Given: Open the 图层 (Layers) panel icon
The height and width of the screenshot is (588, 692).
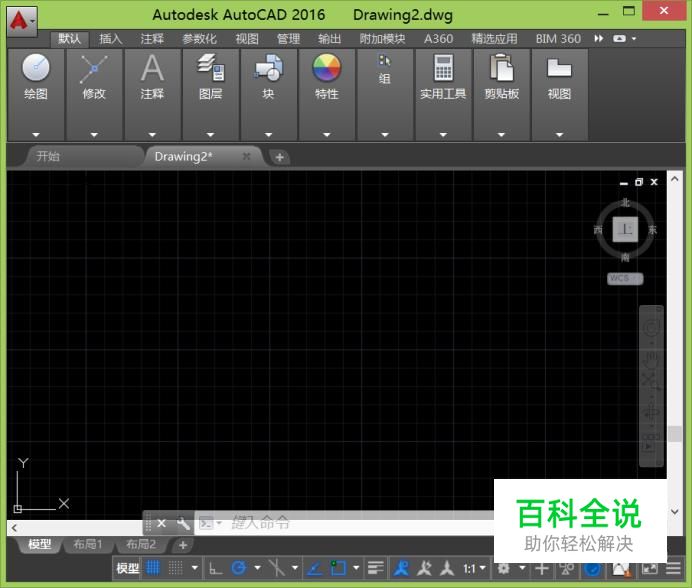Looking at the screenshot, I should coord(210,68).
